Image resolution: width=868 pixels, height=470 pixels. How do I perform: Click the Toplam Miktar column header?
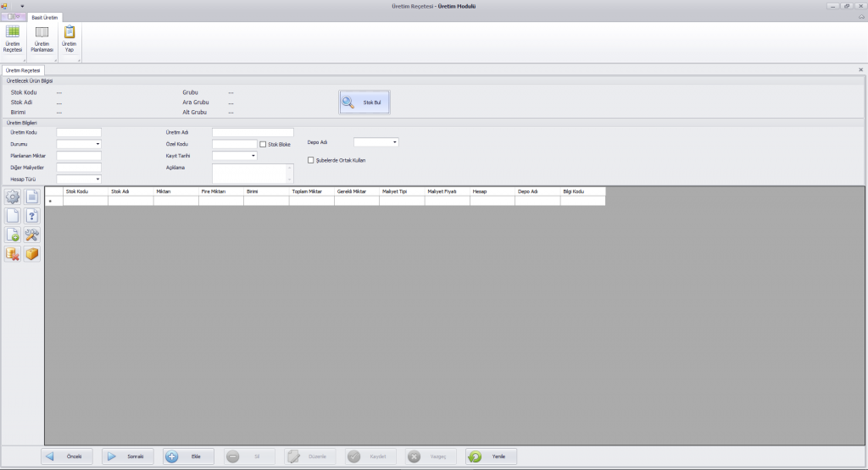pyautogui.click(x=312, y=191)
